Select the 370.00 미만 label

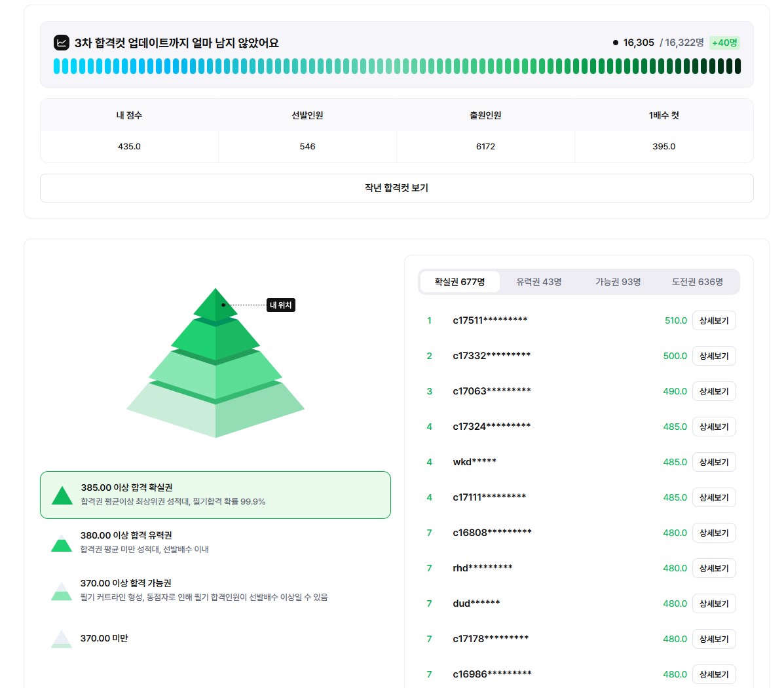[104, 638]
